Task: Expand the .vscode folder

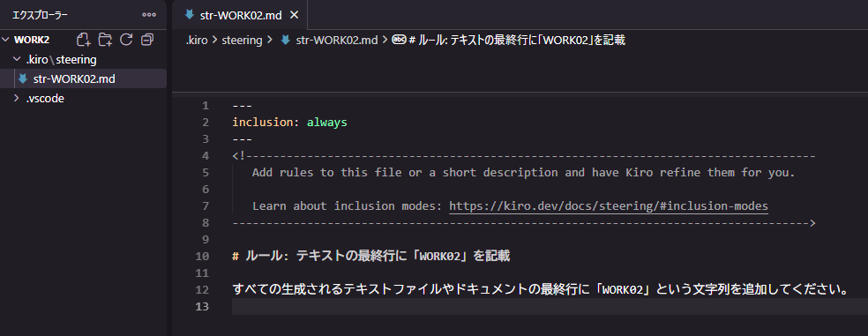Action: pyautogui.click(x=17, y=99)
